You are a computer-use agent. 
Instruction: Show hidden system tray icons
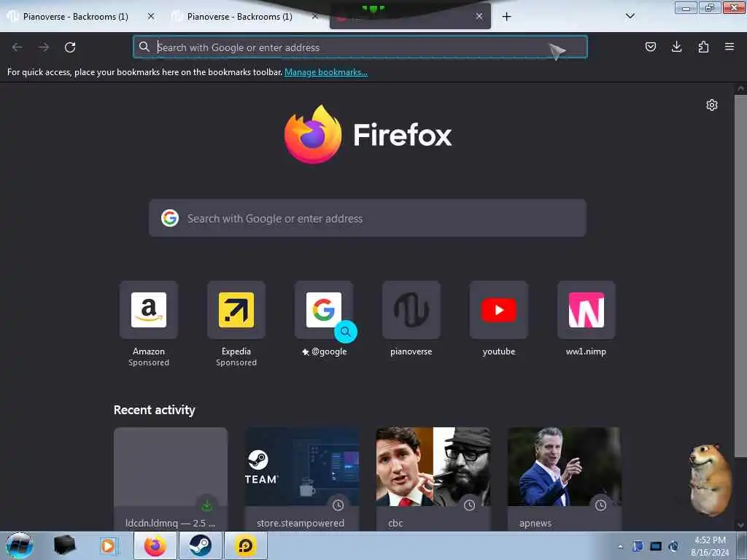[x=620, y=546]
